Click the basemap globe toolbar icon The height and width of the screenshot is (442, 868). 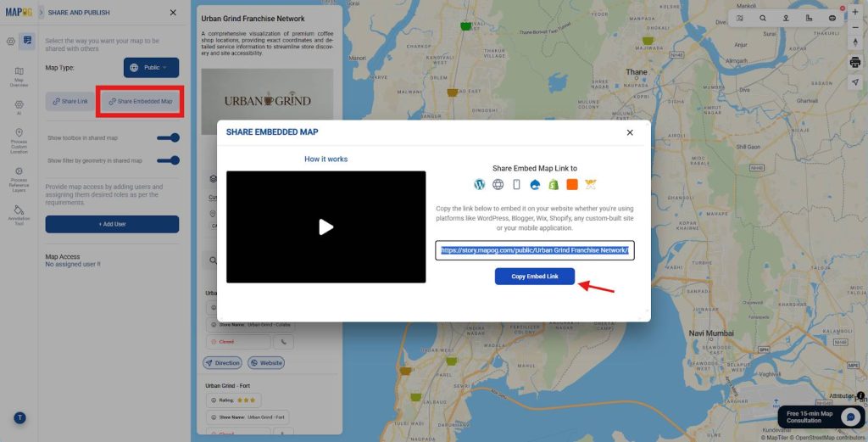point(832,19)
